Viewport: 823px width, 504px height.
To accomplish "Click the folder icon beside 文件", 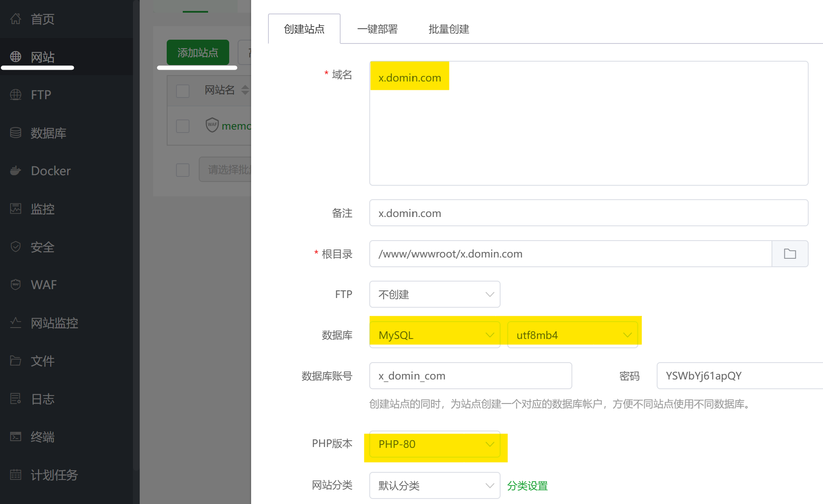I will click(16, 360).
